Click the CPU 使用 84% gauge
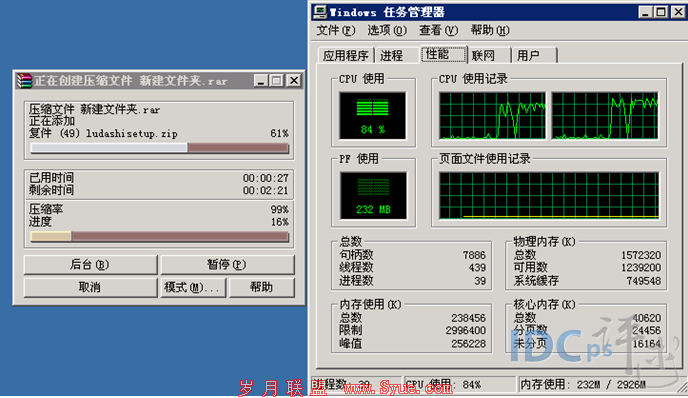This screenshot has height=398, width=688. click(373, 116)
